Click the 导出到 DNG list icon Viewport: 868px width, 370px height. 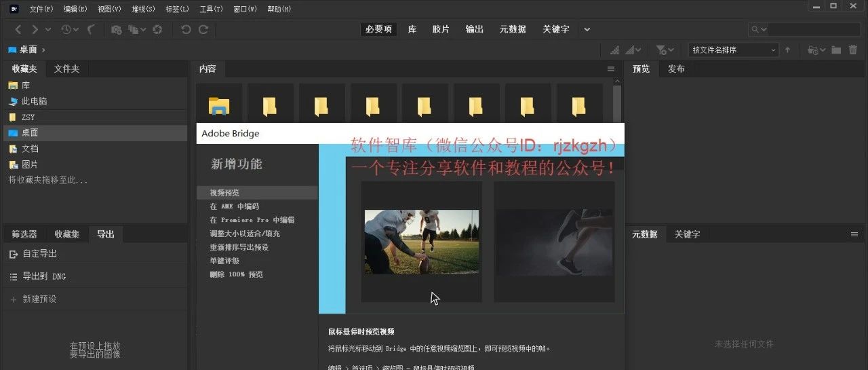(x=14, y=276)
